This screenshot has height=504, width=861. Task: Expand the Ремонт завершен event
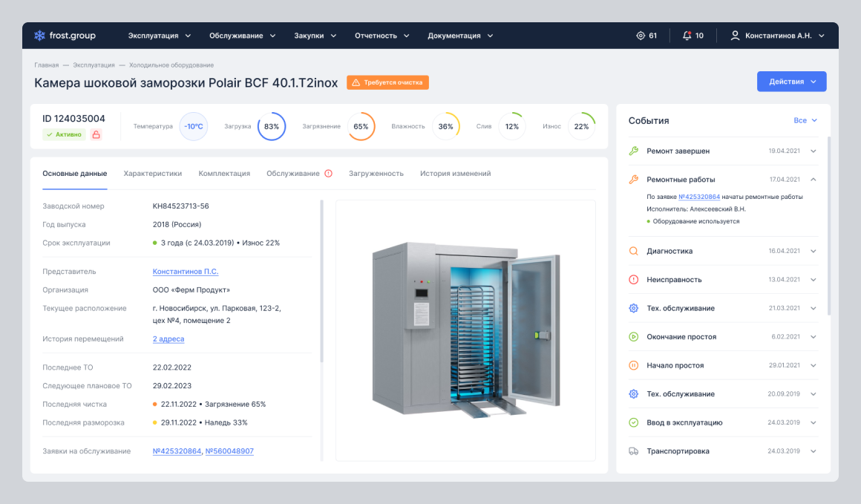point(813,151)
